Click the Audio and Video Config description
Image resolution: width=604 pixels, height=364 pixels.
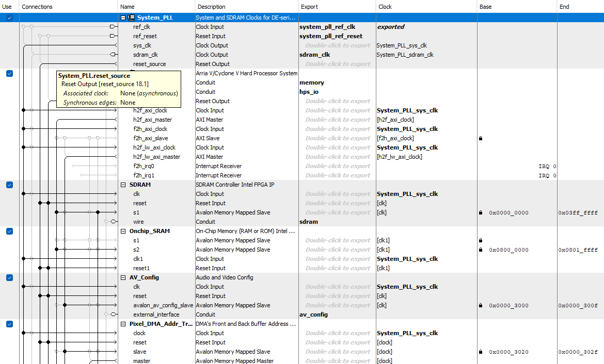pyautogui.click(x=225, y=277)
